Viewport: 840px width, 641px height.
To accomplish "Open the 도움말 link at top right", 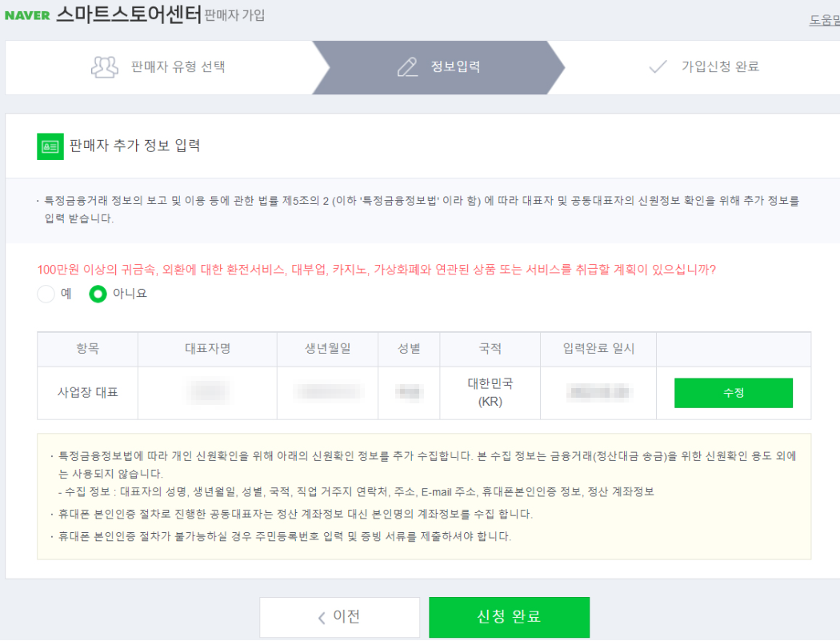I will (x=824, y=20).
